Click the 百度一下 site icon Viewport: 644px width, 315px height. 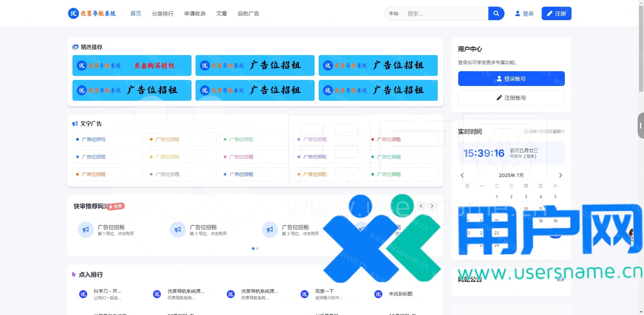[305, 294]
